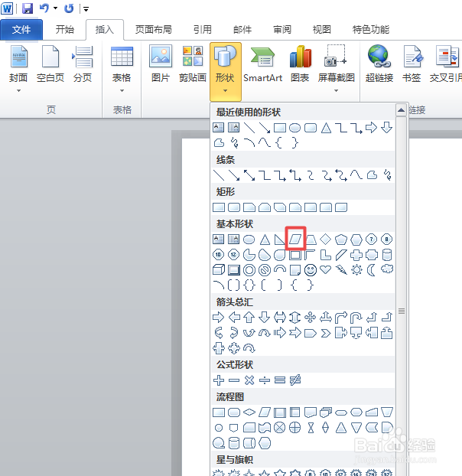Click the Word application icon
The image size is (462, 476).
click(x=7, y=8)
